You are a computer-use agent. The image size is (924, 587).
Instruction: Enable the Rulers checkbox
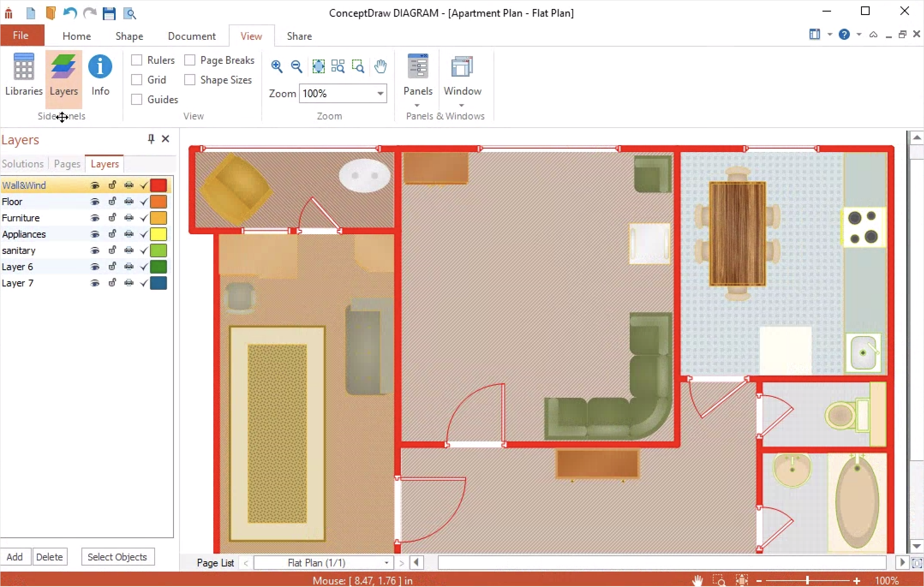pos(137,60)
